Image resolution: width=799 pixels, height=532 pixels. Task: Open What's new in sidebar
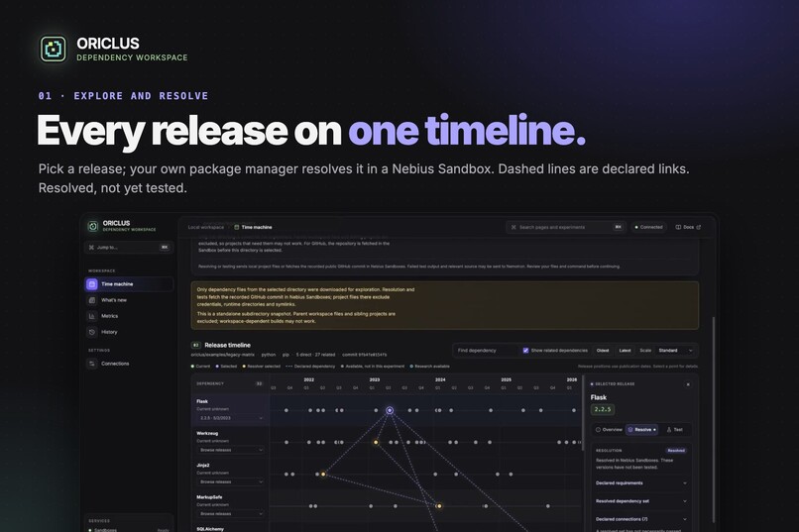129,300
